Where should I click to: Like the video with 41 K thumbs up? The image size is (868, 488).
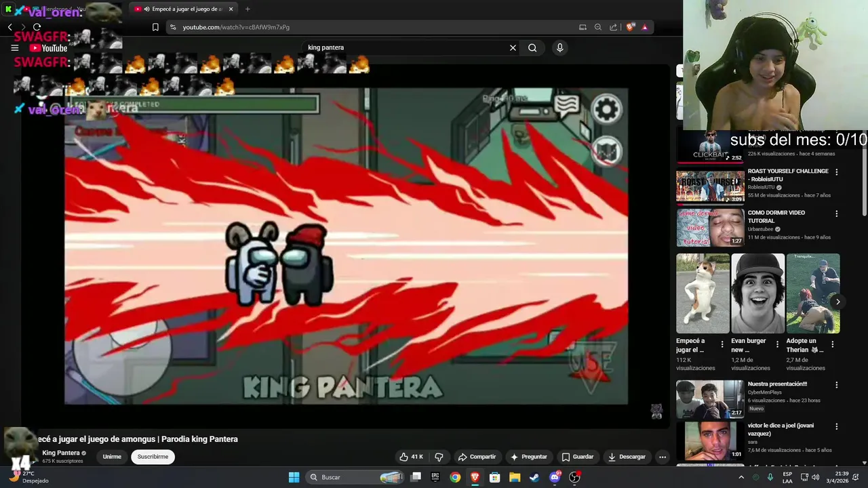click(412, 457)
